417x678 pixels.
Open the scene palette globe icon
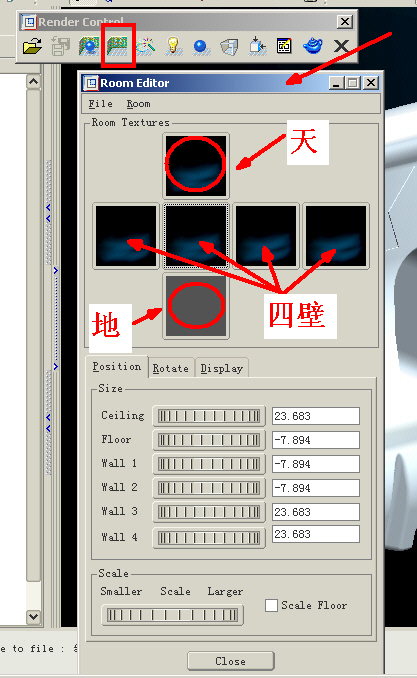tap(89, 46)
